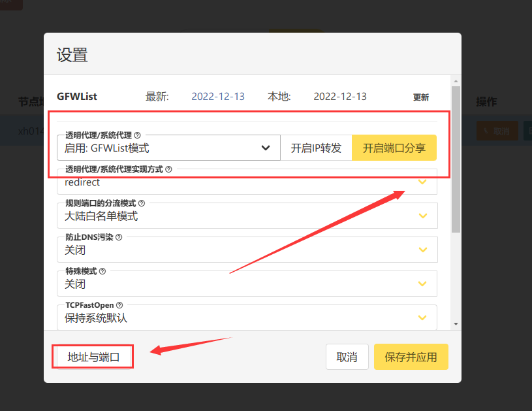Toggle the 开启IP转发 option
532x411 pixels.
click(x=316, y=148)
